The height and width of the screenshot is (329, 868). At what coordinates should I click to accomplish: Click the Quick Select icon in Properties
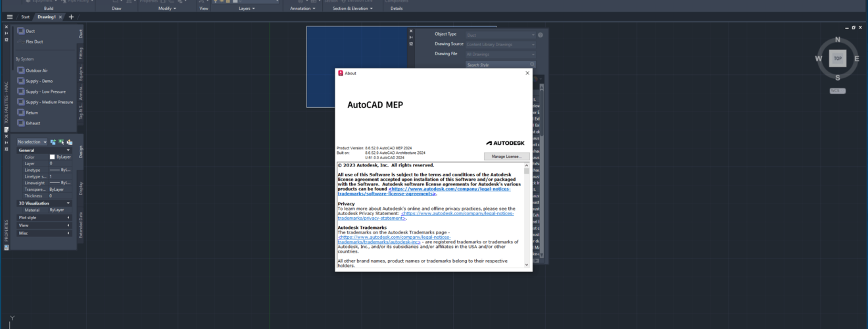[x=69, y=141]
